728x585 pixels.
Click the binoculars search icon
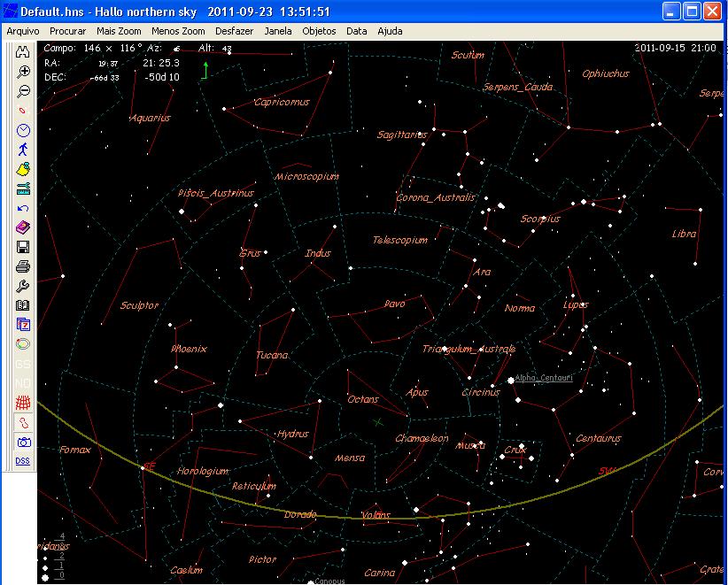coord(23,51)
